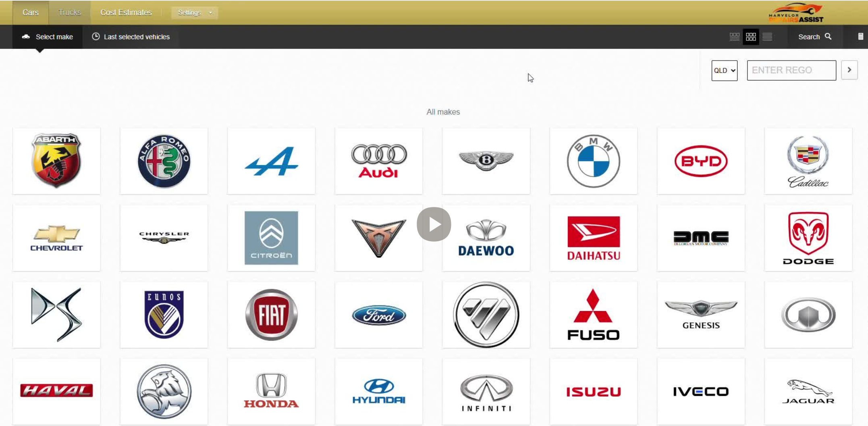This screenshot has width=868, height=426.
Task: Select the Chevrolet make logo
Action: tap(56, 238)
